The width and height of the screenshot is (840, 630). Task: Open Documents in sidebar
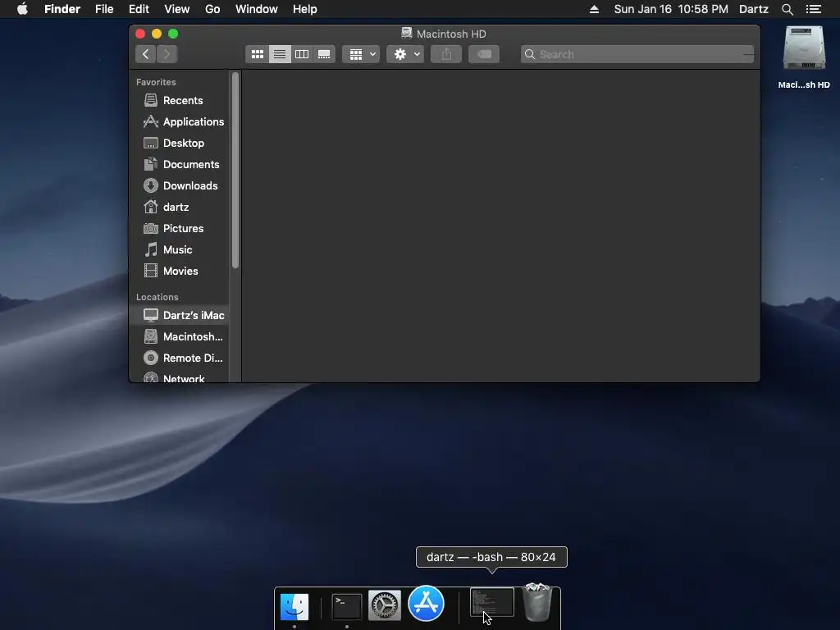(x=179, y=164)
